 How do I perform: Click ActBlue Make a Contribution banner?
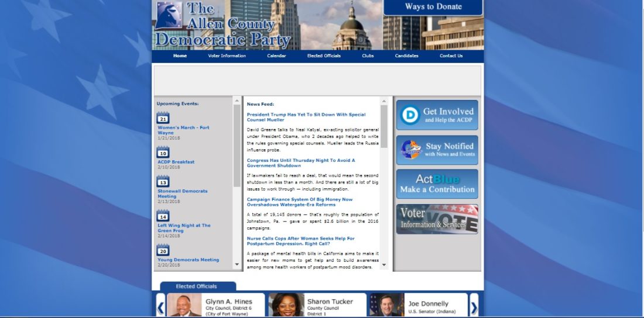pos(437,184)
